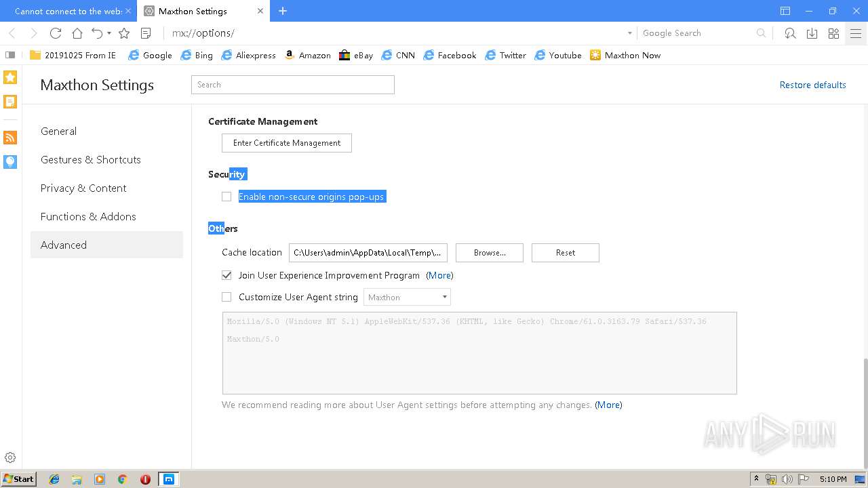Open the 20191025 From IE folder

pyautogui.click(x=73, y=56)
